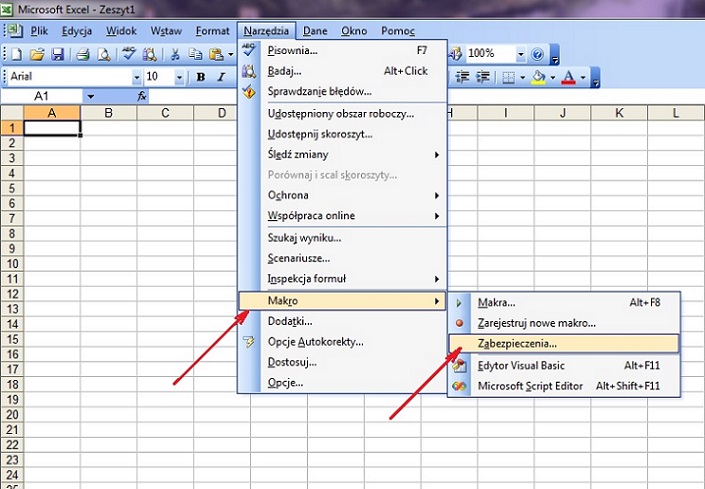Click the Sprawdzanie błędów warning icon

coord(249,92)
